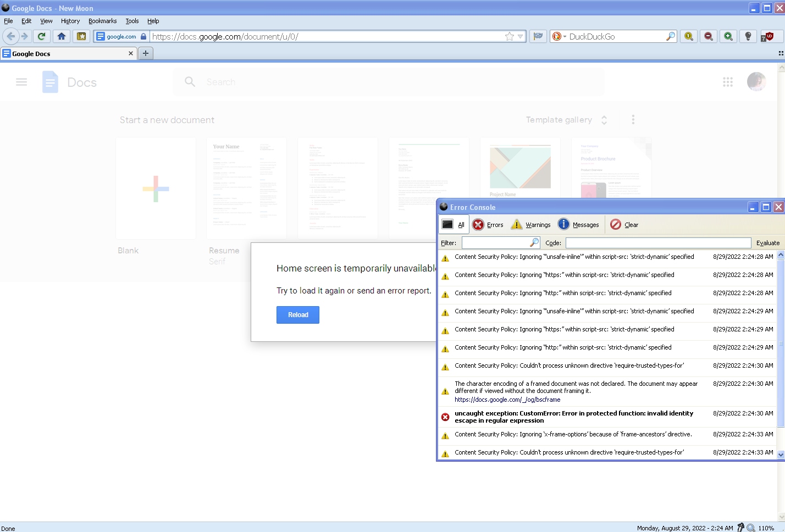This screenshot has height=532, width=785.
Task: Close the Google Docs tab
Action: pyautogui.click(x=130, y=53)
